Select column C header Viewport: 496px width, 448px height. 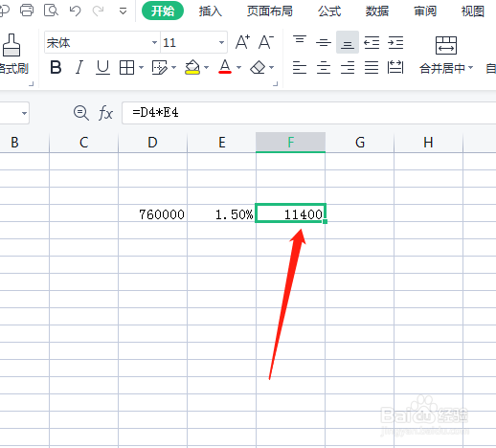point(83,143)
